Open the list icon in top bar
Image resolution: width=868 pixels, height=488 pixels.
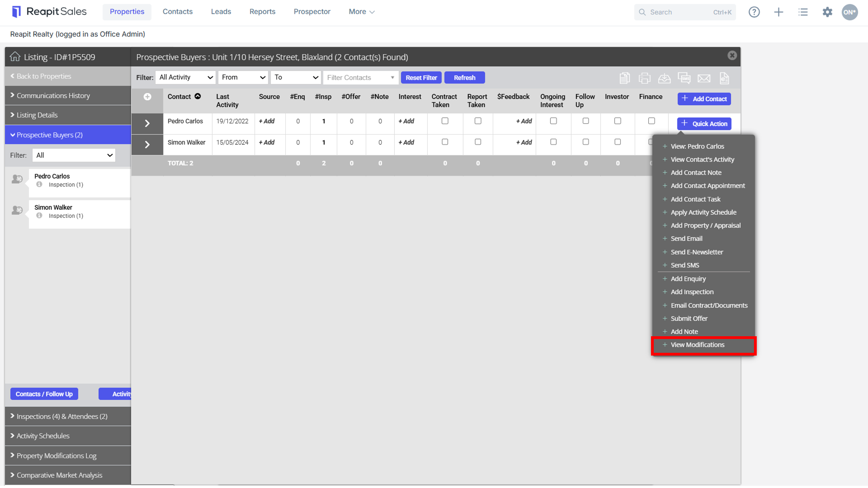(803, 12)
